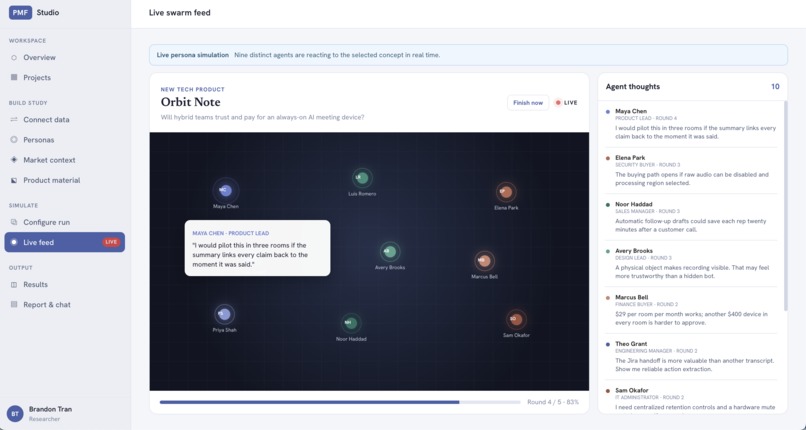Select Live feed menu item
Viewport: 806px width, 430px height.
click(x=65, y=242)
